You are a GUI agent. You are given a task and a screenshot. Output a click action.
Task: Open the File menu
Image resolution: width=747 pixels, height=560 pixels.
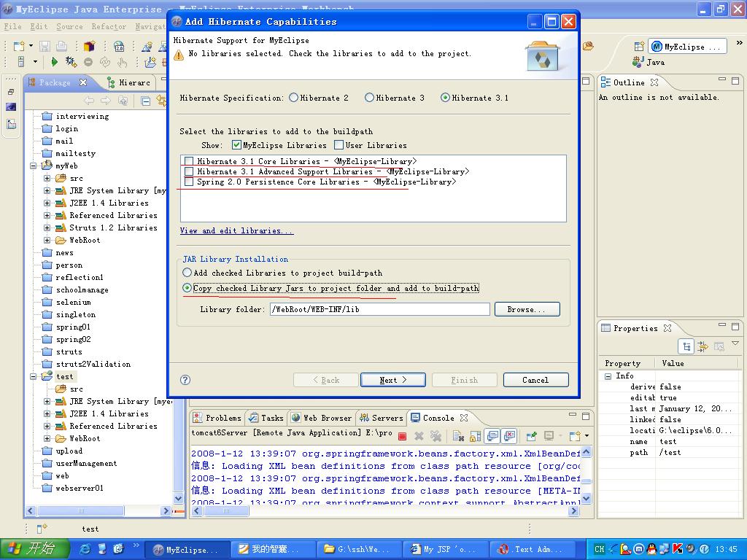[13, 27]
